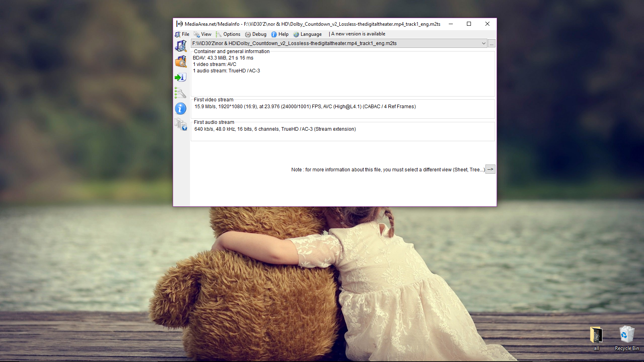Close the MediaInfo window

pos(487,24)
